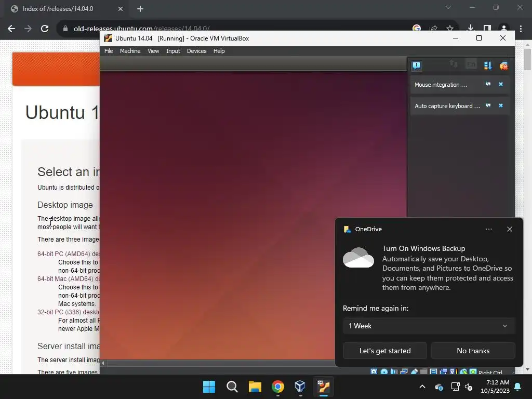The width and height of the screenshot is (532, 399).
Task: Open the 'Remind me again in' dropdown
Action: (429, 326)
